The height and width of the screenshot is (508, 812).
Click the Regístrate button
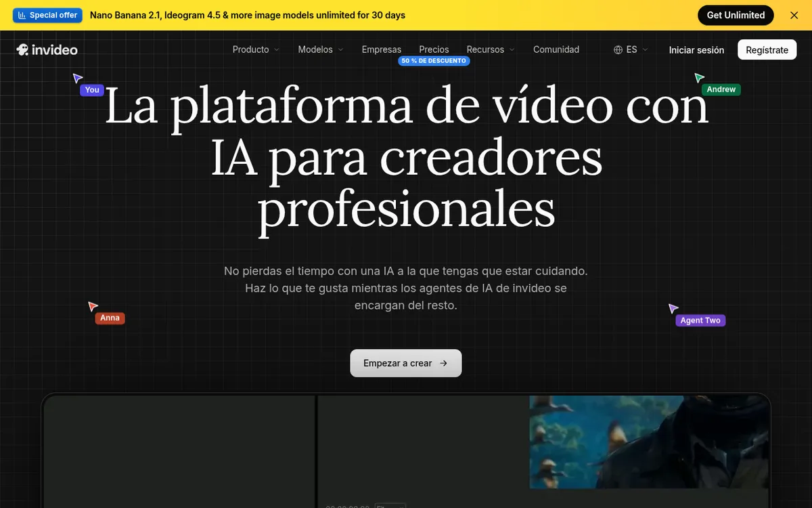click(x=767, y=50)
